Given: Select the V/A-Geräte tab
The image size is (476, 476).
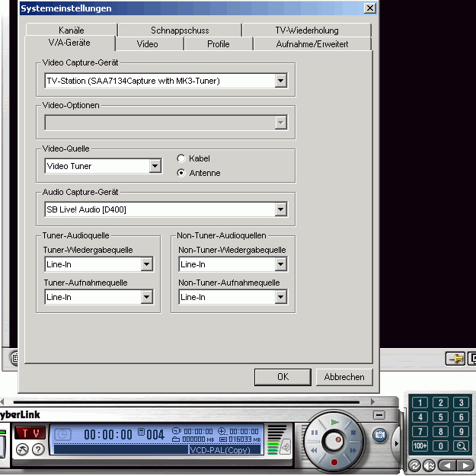Looking at the screenshot, I should 69,43.
